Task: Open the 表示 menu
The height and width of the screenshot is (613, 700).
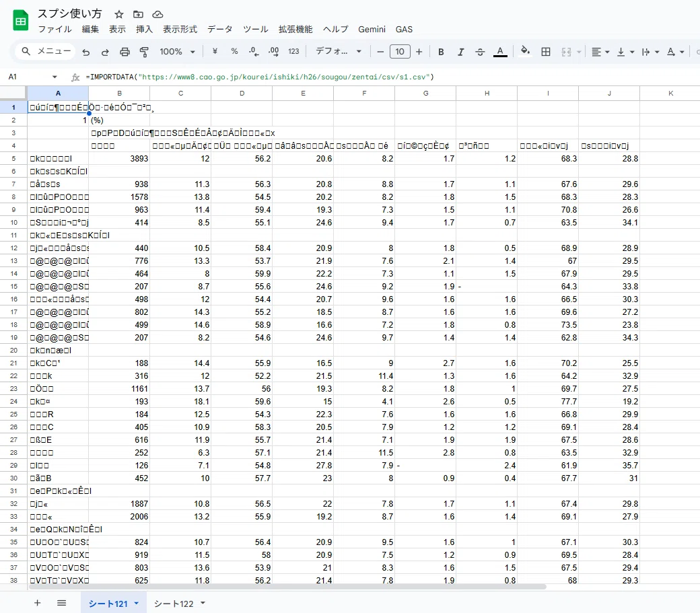Action: point(117,30)
